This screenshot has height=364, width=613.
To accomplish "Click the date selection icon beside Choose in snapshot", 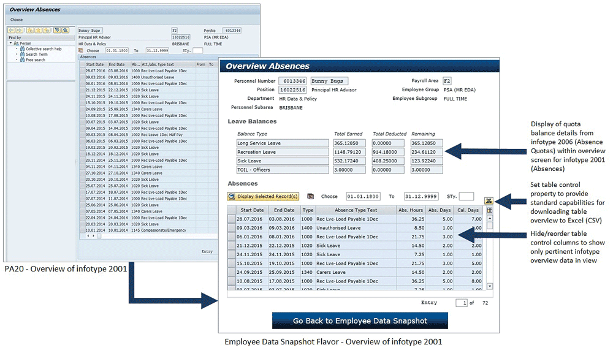I will [311, 197].
